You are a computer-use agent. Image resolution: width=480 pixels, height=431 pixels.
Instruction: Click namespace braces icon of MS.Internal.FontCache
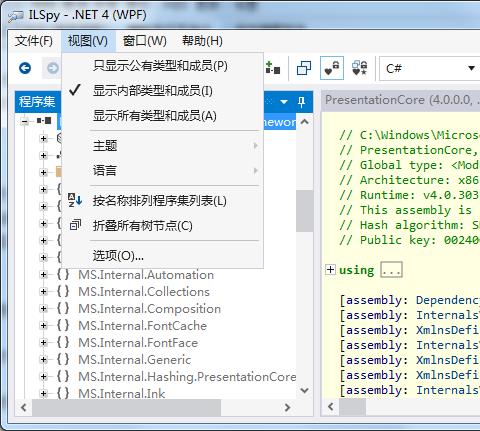63,326
